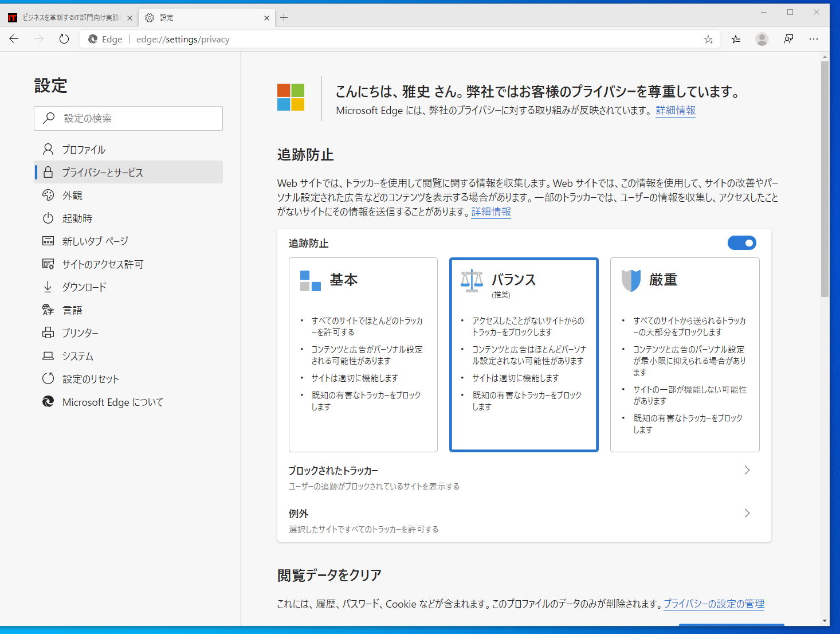This screenshot has height=634, width=840.
Task: Go to 新しいタブ ページ settings
Action: pyautogui.click(x=128, y=241)
